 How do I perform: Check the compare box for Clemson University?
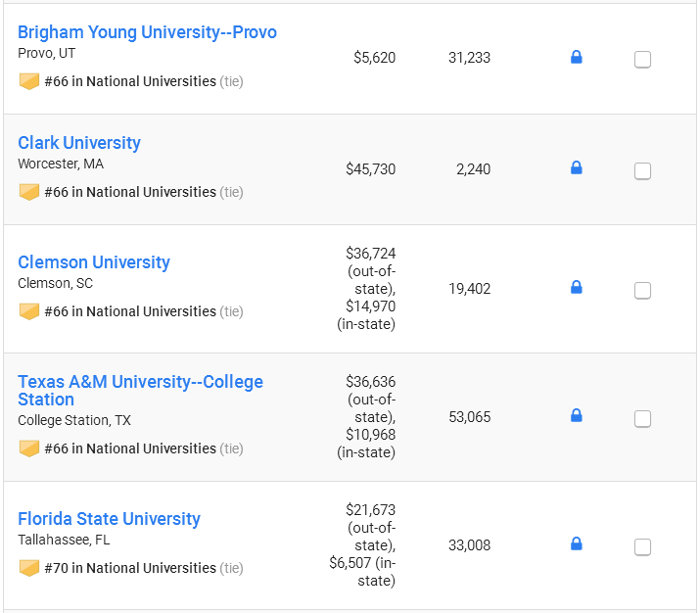[642, 290]
